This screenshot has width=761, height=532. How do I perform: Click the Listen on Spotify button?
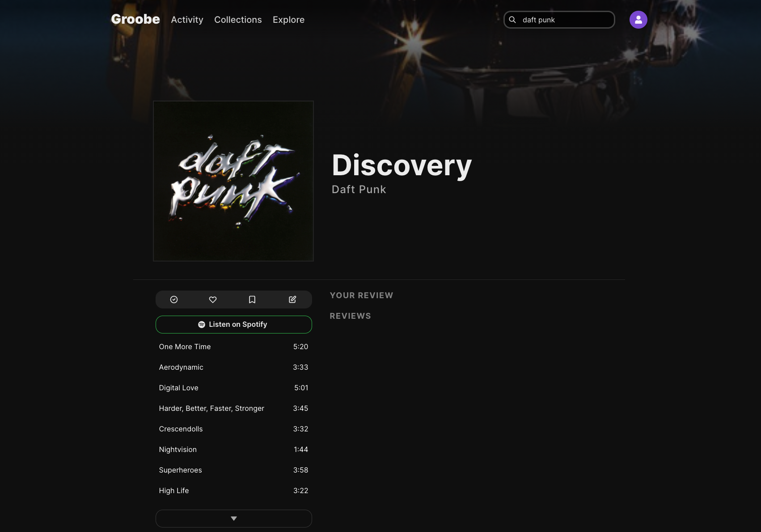point(234,325)
